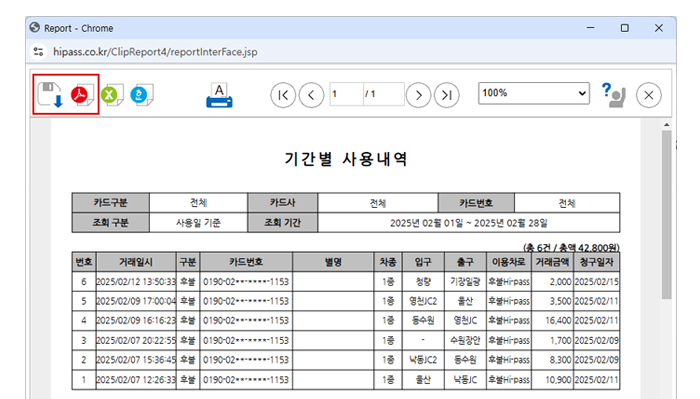Click the 조회 구분 label cell
The height and width of the screenshot is (399, 700).
[x=110, y=222]
